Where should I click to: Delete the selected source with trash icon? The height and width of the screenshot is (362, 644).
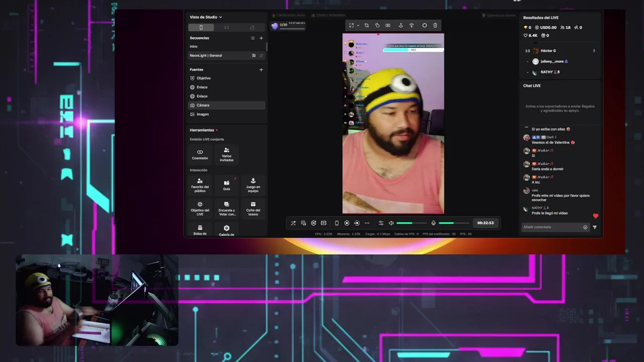click(435, 25)
